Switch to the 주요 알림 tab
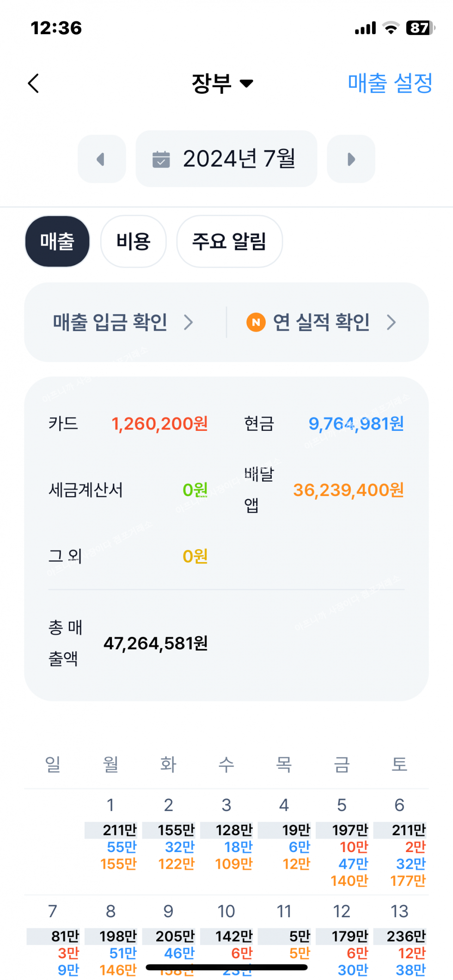The width and height of the screenshot is (453, 980). (x=229, y=242)
